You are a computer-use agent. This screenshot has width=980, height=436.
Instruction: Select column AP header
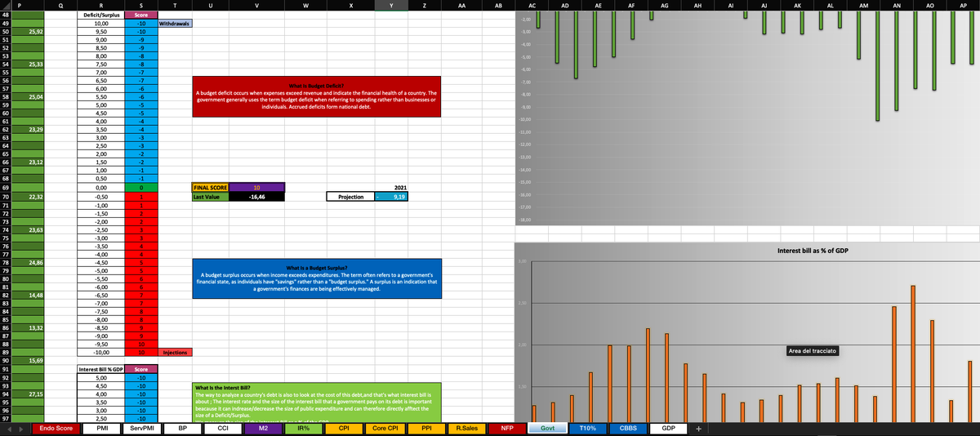[964, 5]
